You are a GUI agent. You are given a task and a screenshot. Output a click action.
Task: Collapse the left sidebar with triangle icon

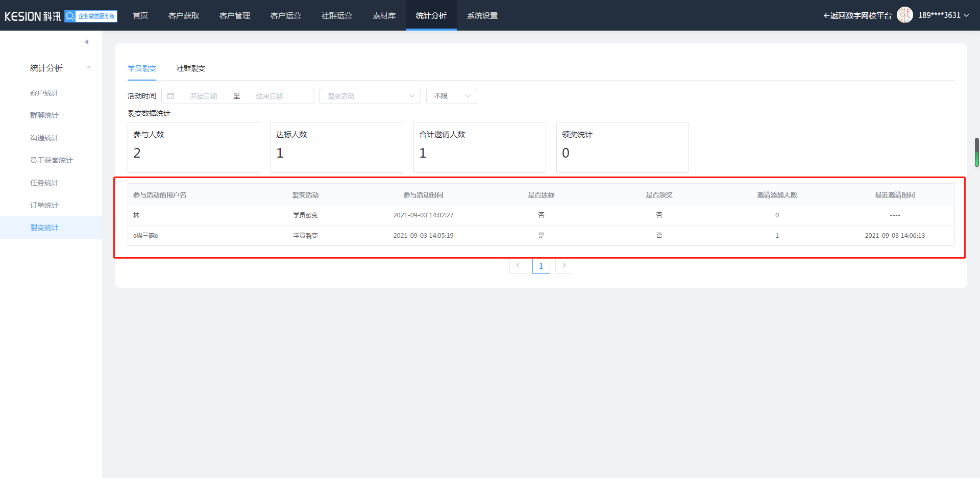87,42
